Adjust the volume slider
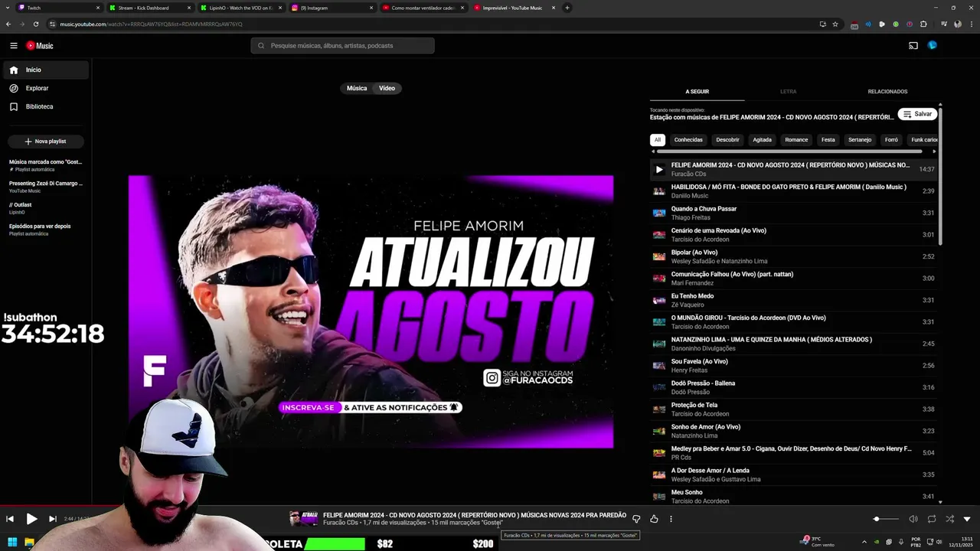 coord(886,519)
